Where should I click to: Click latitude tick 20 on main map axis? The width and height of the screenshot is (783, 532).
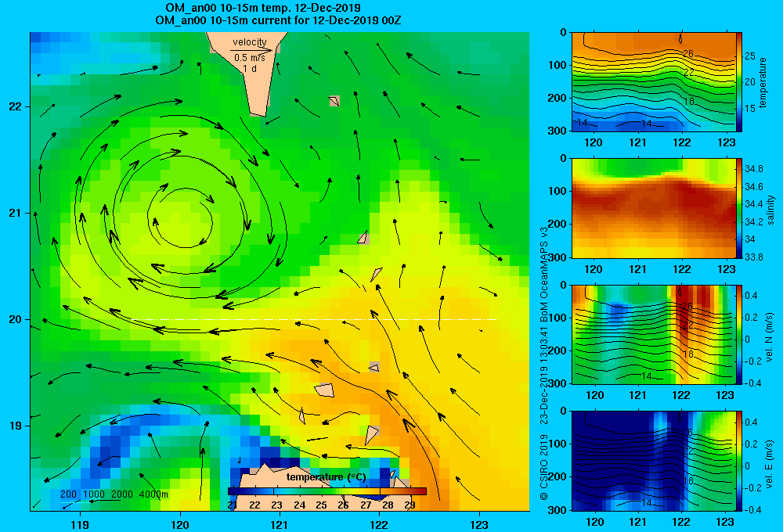[x=15, y=319]
